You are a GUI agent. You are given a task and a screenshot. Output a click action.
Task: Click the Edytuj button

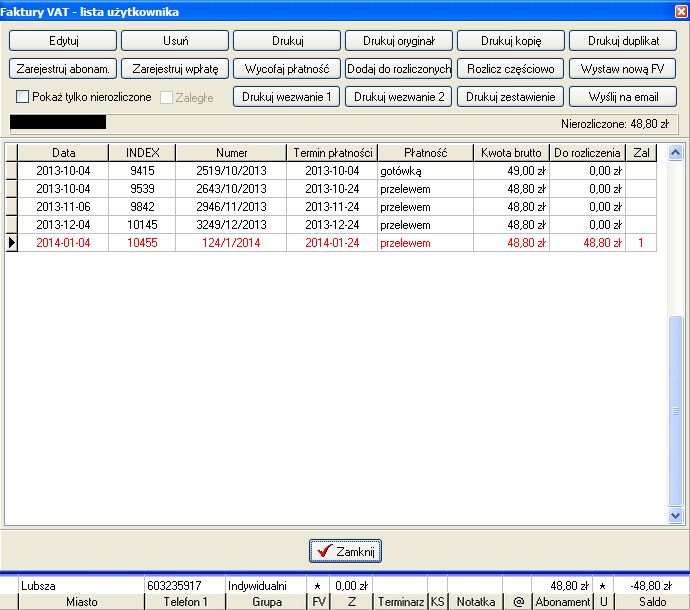tap(63, 41)
